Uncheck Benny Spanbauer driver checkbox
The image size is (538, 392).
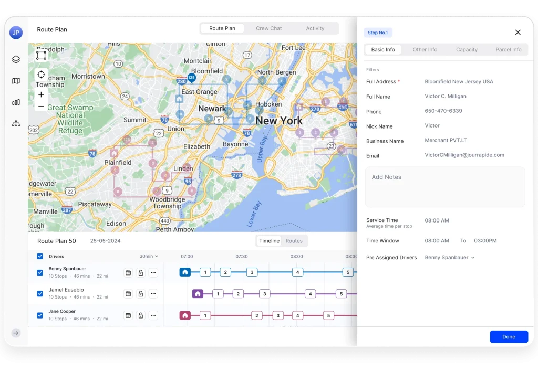[x=40, y=273]
